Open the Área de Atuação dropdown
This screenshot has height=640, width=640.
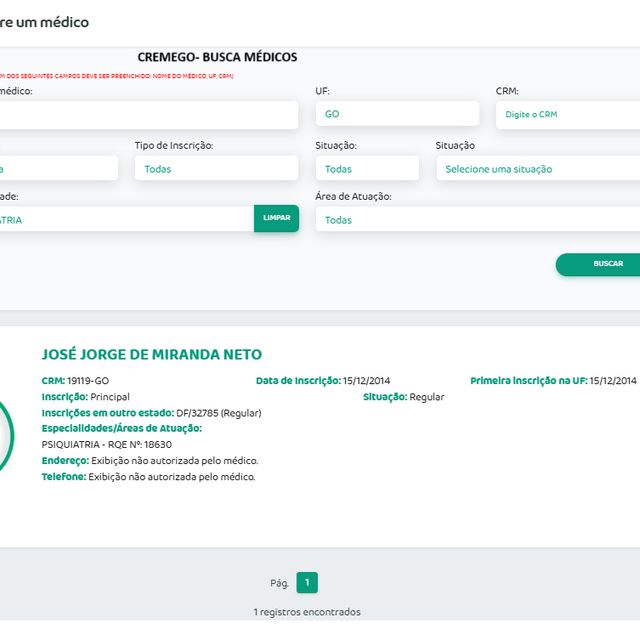[x=478, y=219]
